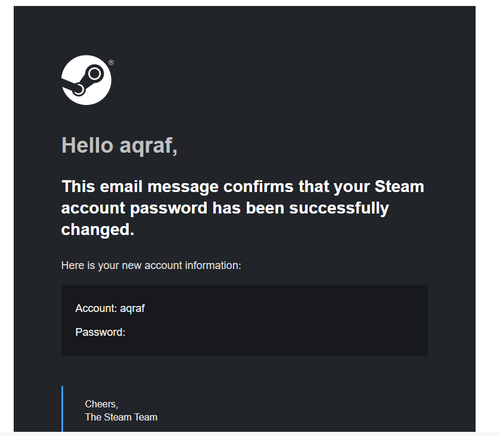Click the account name "aqraf" in info box
Image resolution: width=500 pixels, height=436 pixels.
[132, 309]
